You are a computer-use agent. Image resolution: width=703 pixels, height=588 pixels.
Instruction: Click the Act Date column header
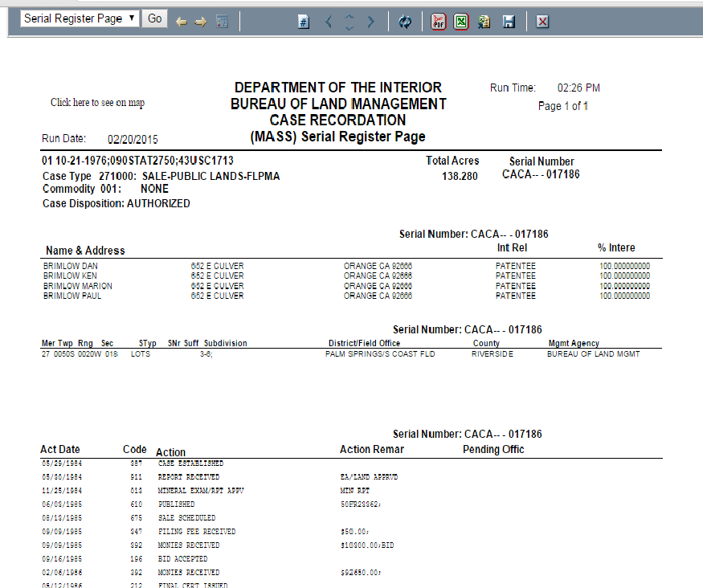[60, 450]
